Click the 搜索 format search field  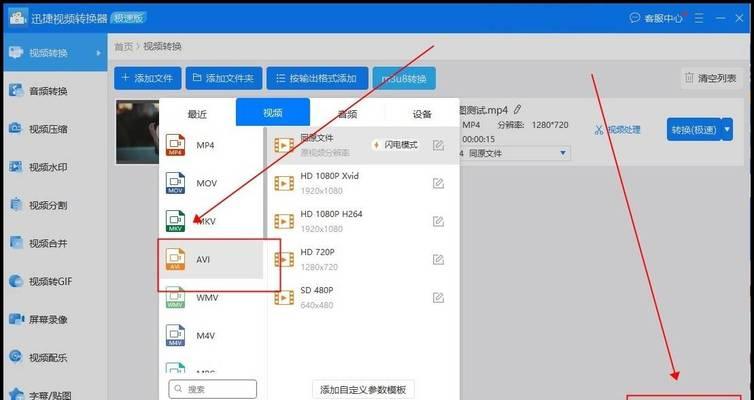pyautogui.click(x=213, y=389)
